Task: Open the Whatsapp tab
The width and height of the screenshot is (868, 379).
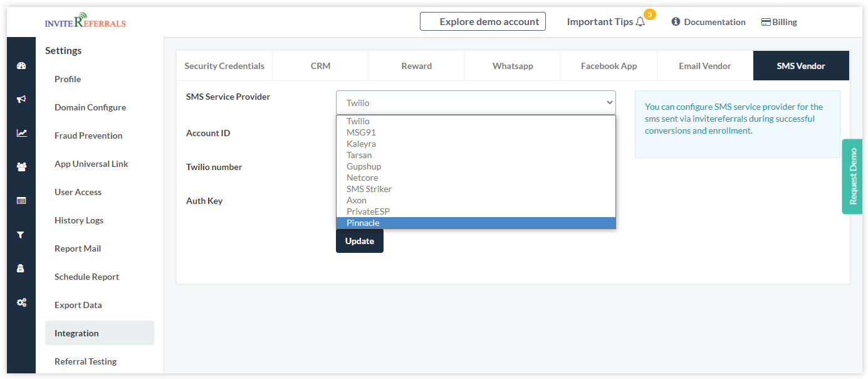Action: pos(512,66)
